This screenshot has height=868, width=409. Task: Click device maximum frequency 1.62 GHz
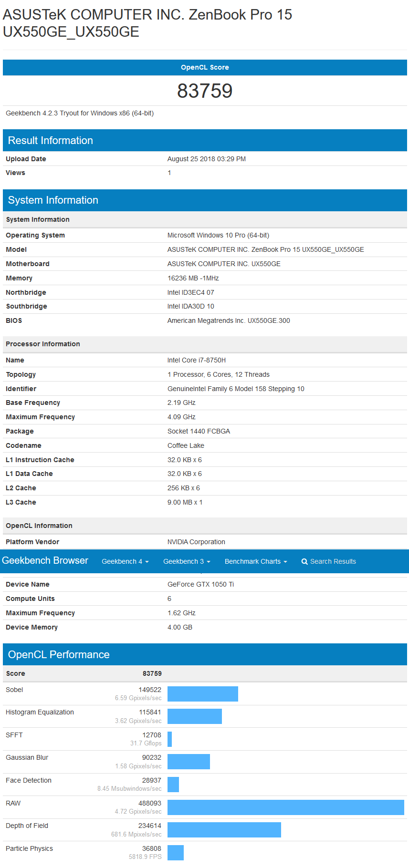181,613
